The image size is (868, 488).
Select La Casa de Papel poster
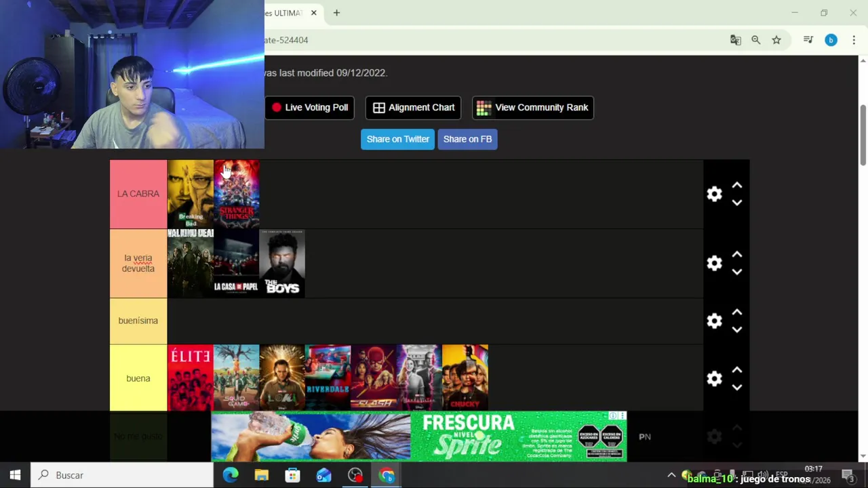pyautogui.click(x=237, y=263)
